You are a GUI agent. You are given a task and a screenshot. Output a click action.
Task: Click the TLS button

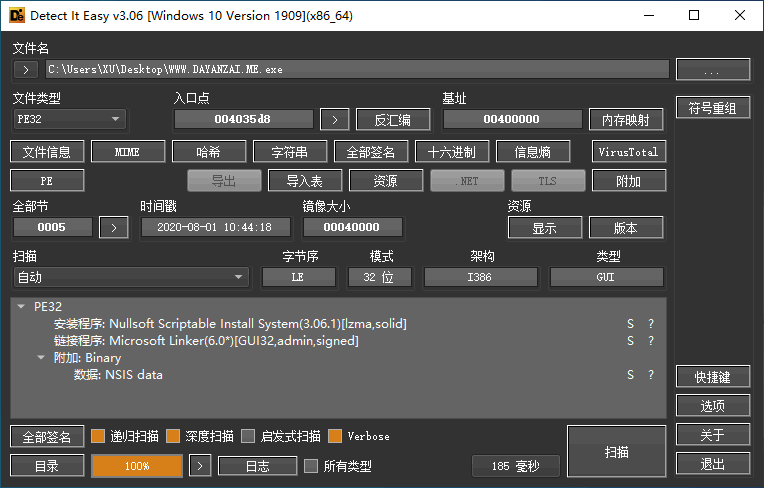pyautogui.click(x=548, y=181)
